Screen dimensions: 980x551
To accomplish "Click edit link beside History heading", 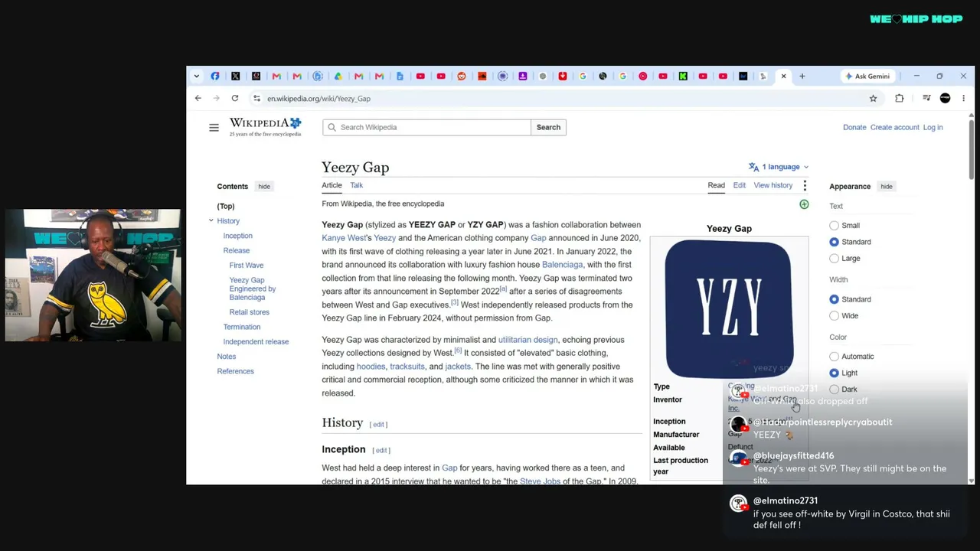I will (x=378, y=425).
